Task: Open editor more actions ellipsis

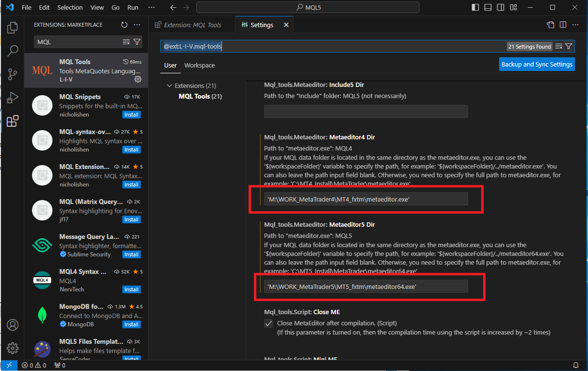Action: click(x=575, y=25)
